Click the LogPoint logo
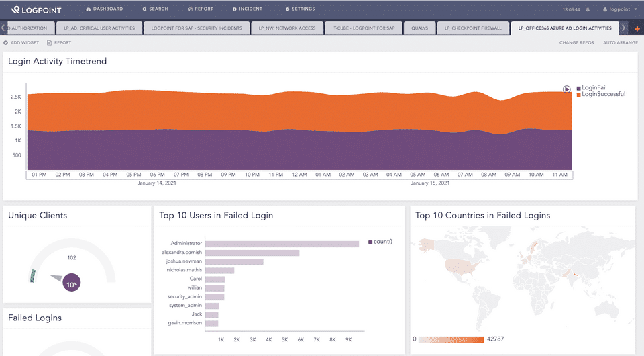644x356 pixels. pyautogui.click(x=36, y=10)
